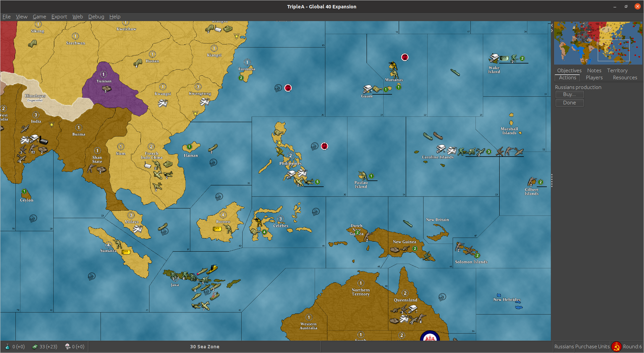Select the submarine north of New Guinea
Image resolution: width=644 pixels, height=353 pixels.
407,223
